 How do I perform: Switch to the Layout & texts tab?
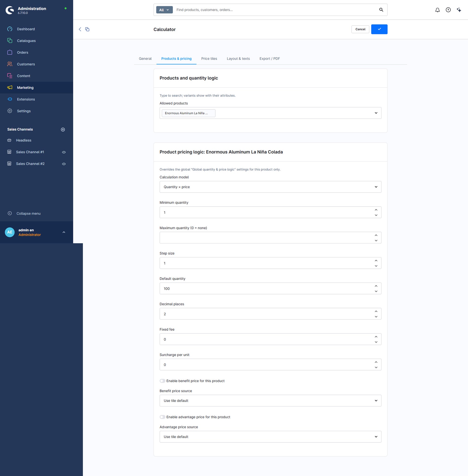tap(238, 58)
